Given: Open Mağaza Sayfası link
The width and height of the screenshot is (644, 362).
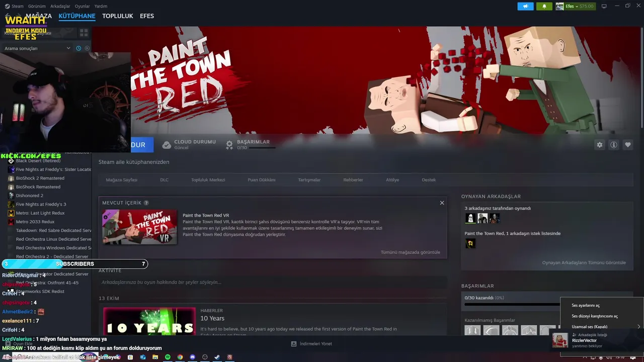Looking at the screenshot, I should pos(121,180).
